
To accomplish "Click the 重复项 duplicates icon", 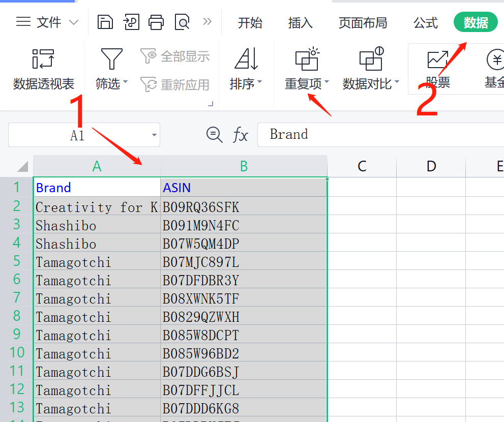I will 307,58.
